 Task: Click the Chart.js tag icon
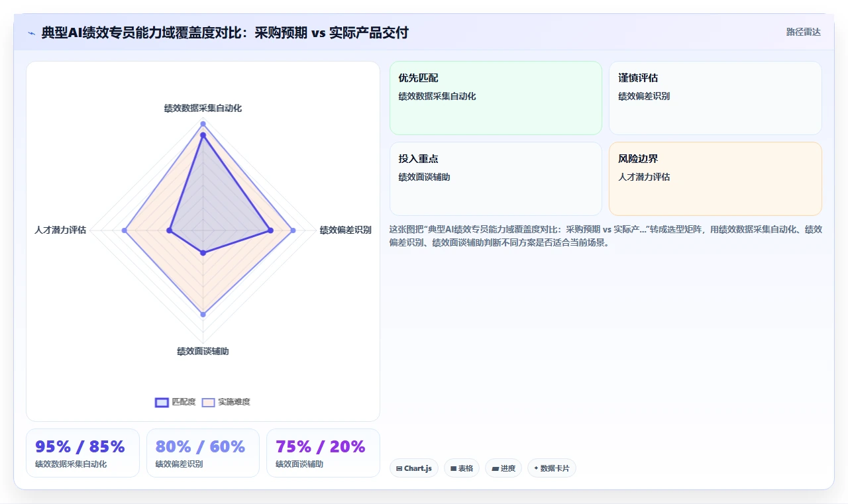(x=399, y=468)
